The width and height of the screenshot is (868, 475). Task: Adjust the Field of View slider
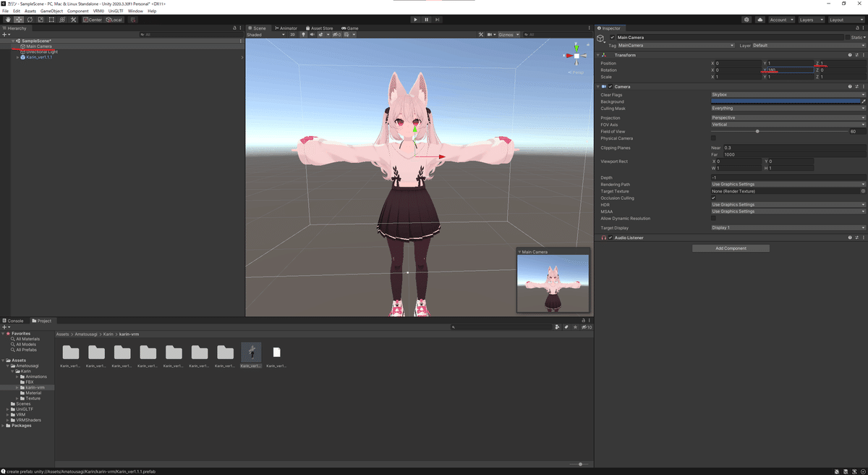pyautogui.click(x=778, y=132)
